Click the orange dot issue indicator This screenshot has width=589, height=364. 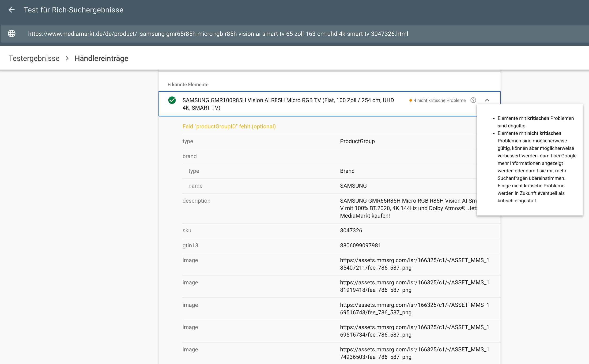[410, 100]
